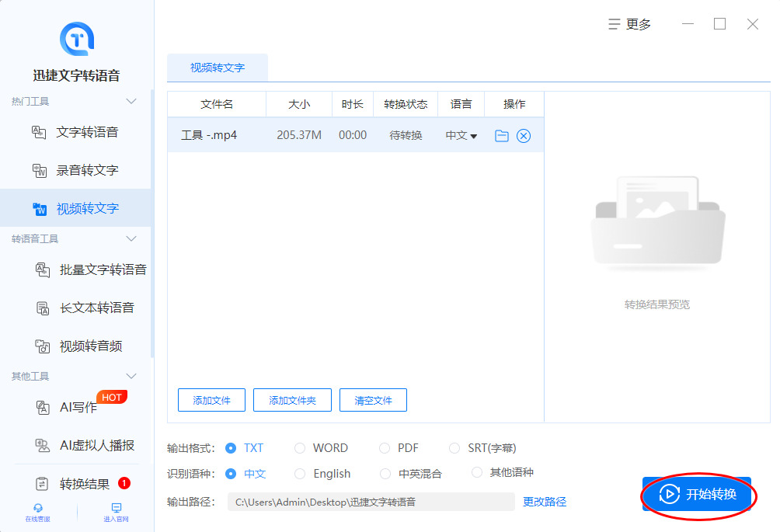Screen dimensions: 780x532
Task: Click the 批量文字转语音 sidebar icon
Action: [42, 270]
